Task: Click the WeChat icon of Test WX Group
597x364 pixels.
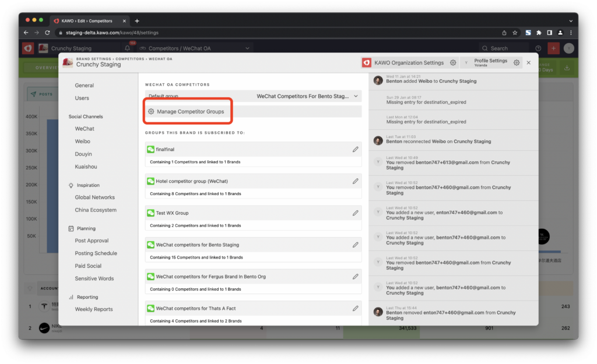Action: click(x=151, y=213)
